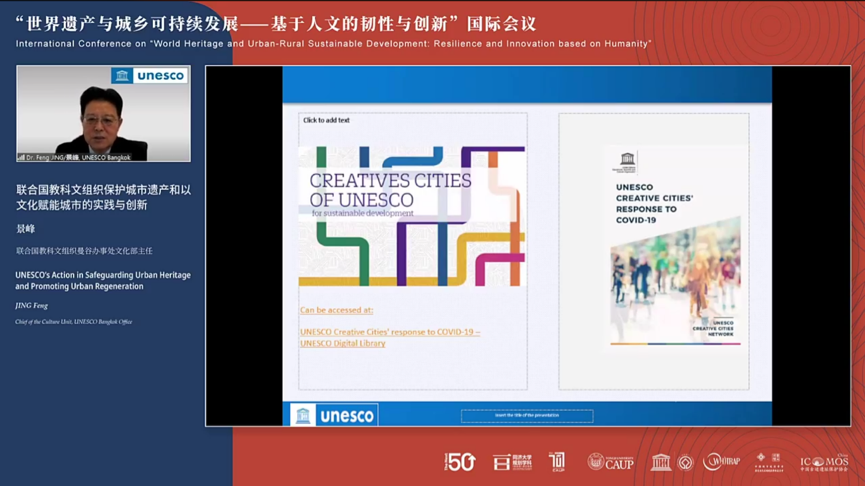Click 'for sustainable development' subtitle

(362, 213)
